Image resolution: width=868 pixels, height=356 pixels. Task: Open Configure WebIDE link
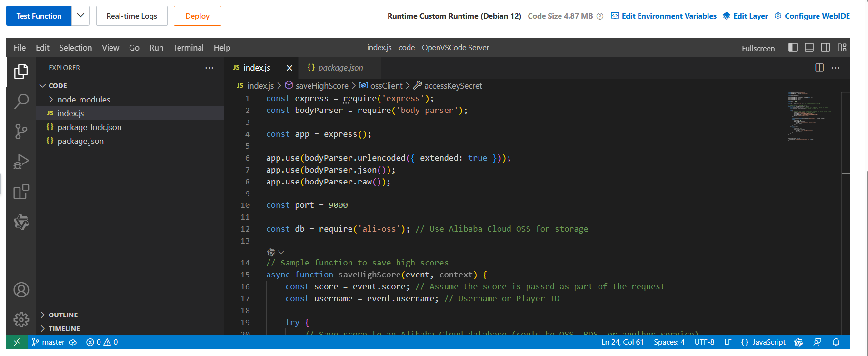[x=812, y=16]
